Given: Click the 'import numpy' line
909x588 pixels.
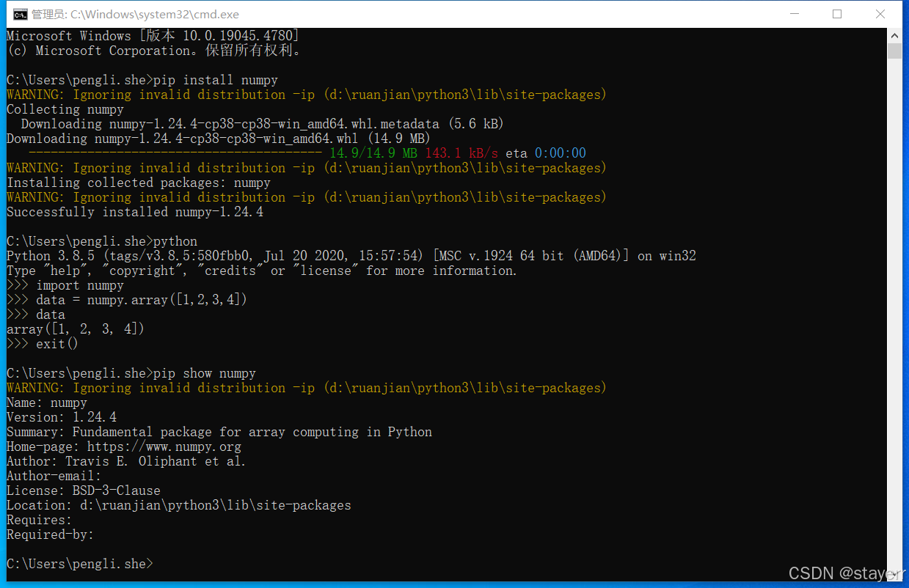Looking at the screenshot, I should 65,285.
